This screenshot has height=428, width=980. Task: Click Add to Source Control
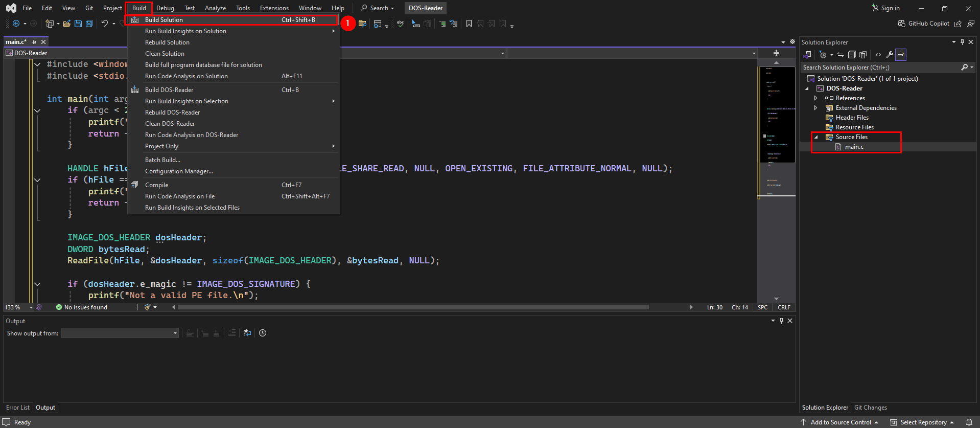[x=839, y=422]
